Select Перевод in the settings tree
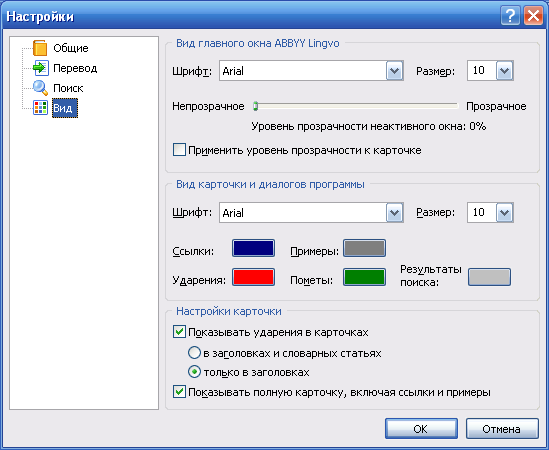 75,68
